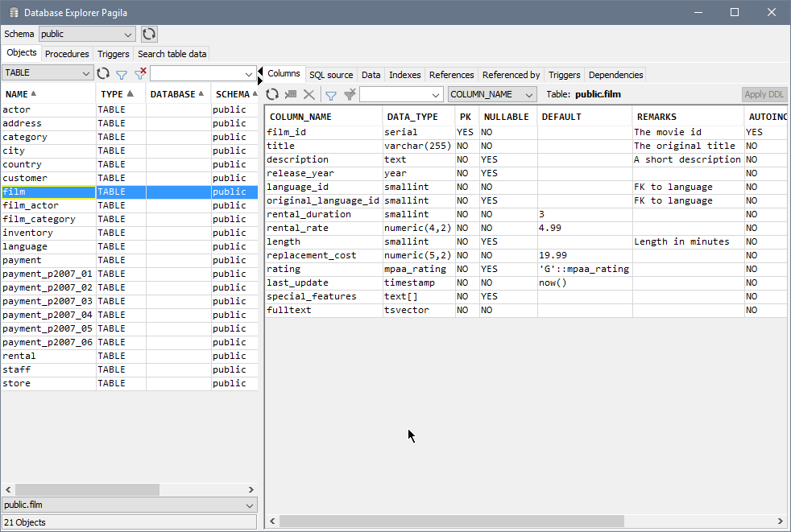Select the actor table row
The width and height of the screenshot is (791, 532).
129,110
